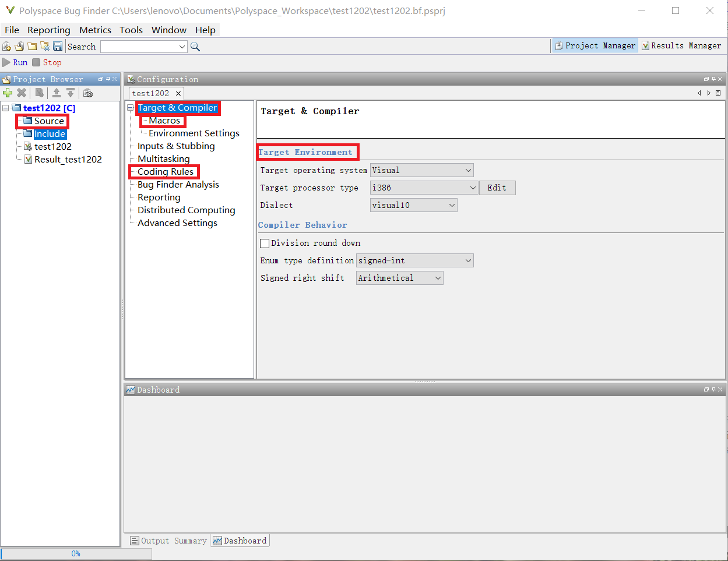728x561 pixels.
Task: Pin the Dashboard panel
Action: [713, 390]
